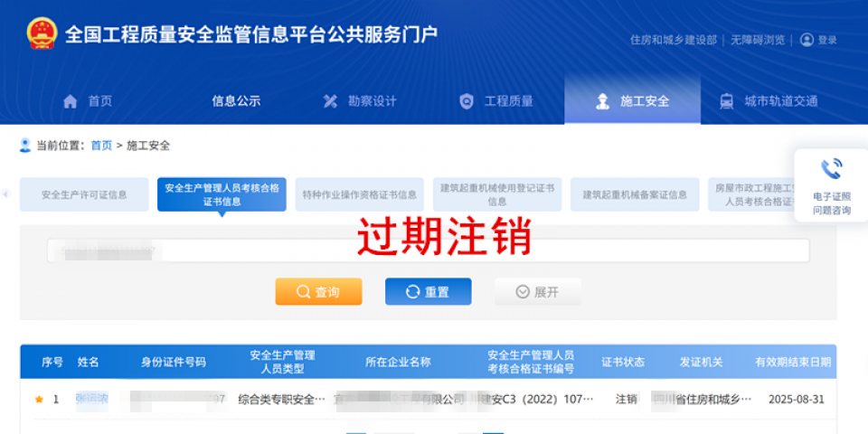
Task: Select 安全生产管理人员考核合格证书信息 tab
Action: [222, 194]
